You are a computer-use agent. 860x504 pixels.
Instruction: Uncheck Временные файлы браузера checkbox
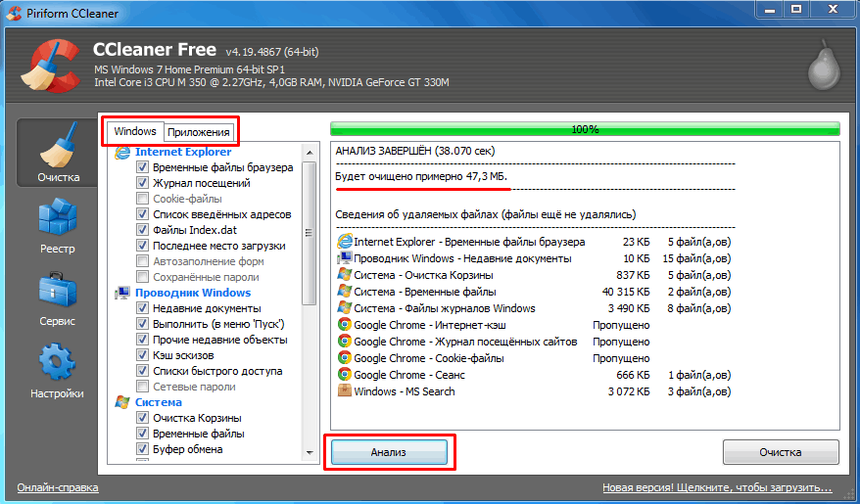coord(143,167)
